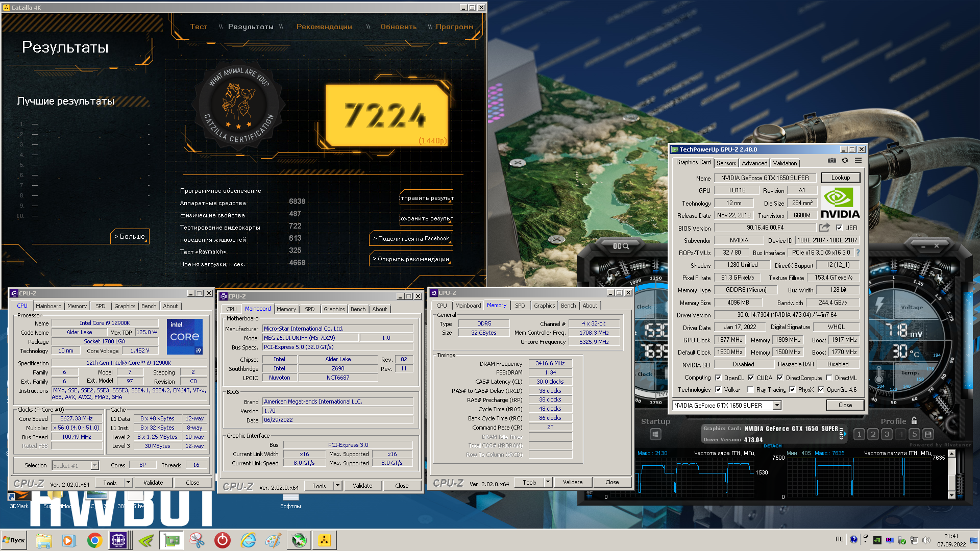Switch to the Sensors tab in GPU-Z
The image size is (980, 551).
click(x=726, y=163)
